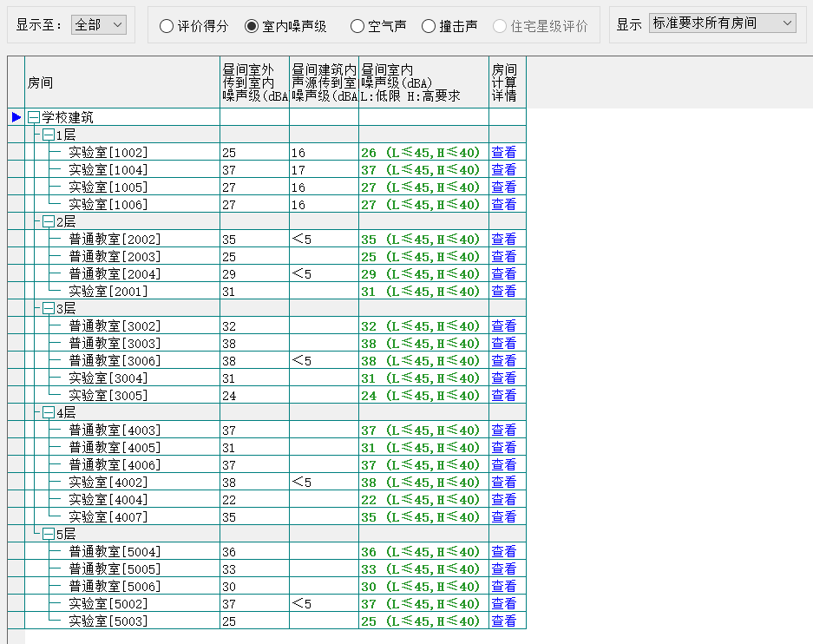Viewport: 813px width, 644px height.
Task: Open the 标准要求所有房间 dropdown
Action: [x=722, y=23]
